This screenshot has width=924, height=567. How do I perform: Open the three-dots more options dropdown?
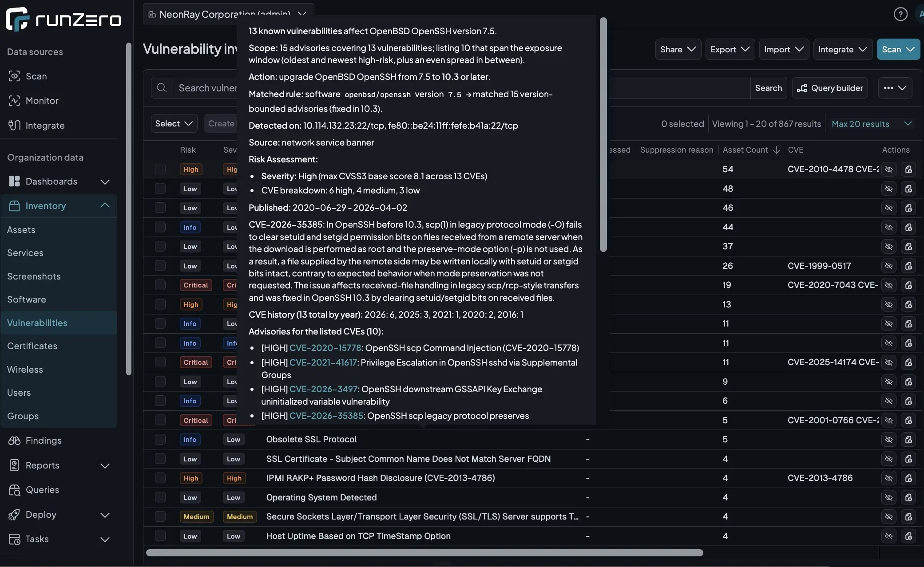tap(895, 88)
